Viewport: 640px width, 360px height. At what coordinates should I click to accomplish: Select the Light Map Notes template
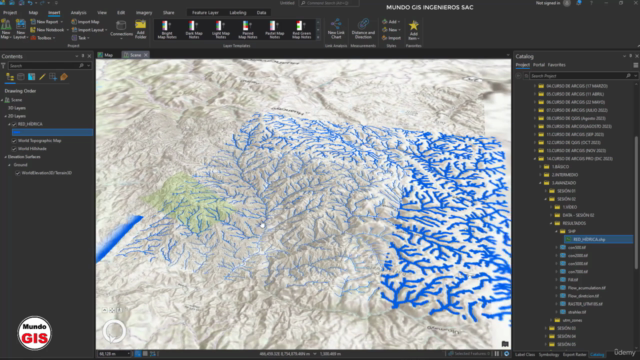221,29
